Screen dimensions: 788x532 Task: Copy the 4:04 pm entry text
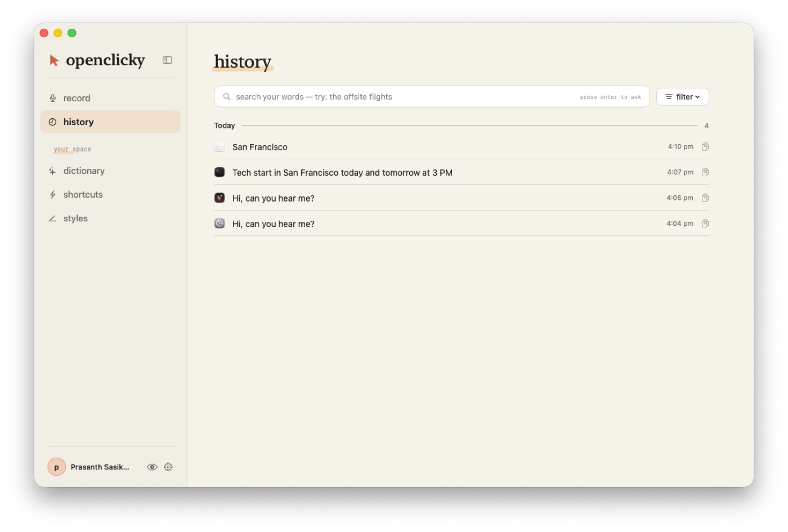705,223
